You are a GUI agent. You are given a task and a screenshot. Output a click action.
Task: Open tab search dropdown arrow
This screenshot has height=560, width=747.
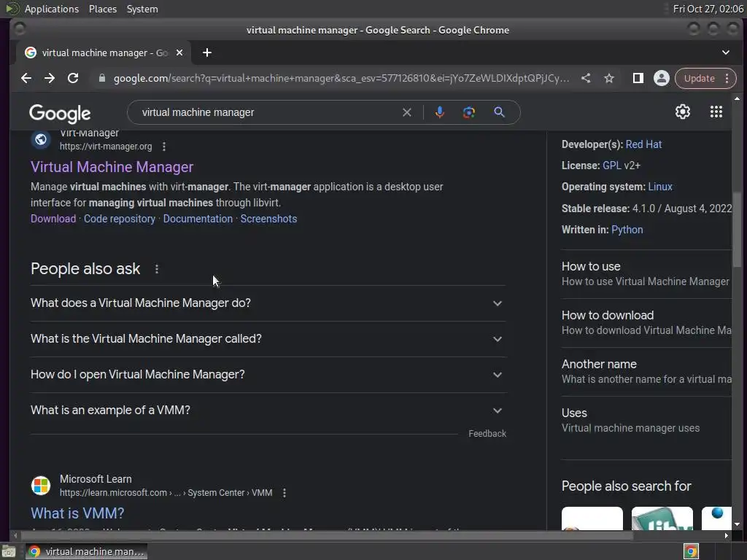click(x=726, y=52)
